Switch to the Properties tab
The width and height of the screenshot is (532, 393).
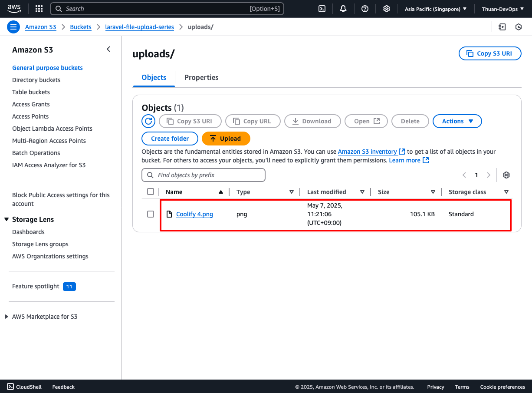click(x=201, y=77)
